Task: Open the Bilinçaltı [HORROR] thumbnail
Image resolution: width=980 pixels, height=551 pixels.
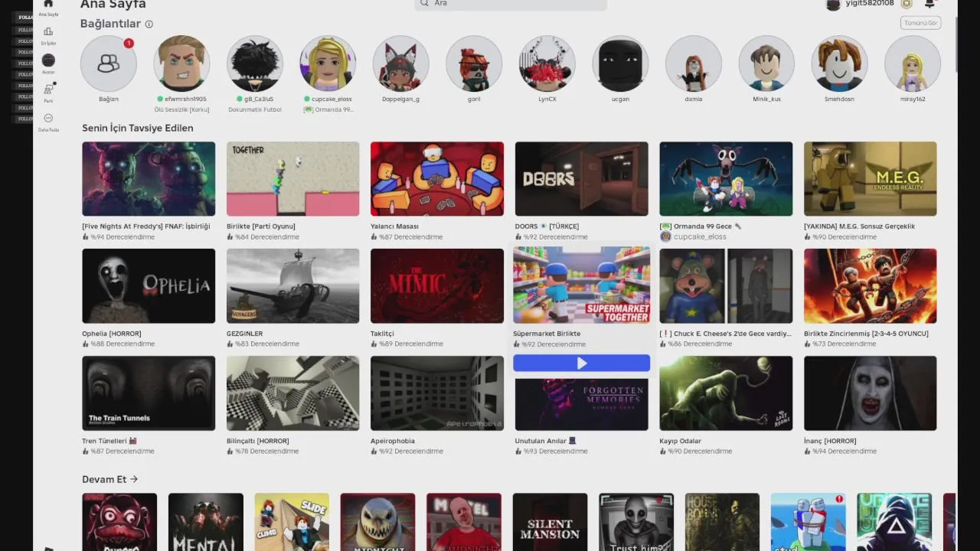Action: pyautogui.click(x=293, y=393)
